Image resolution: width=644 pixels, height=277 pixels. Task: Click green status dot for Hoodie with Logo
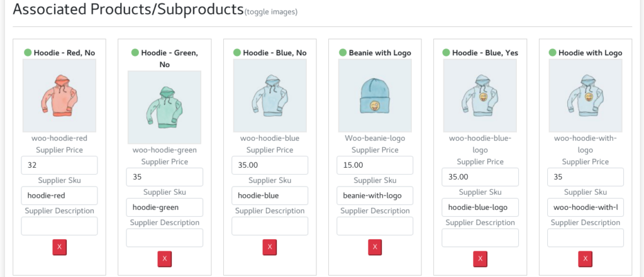click(552, 53)
